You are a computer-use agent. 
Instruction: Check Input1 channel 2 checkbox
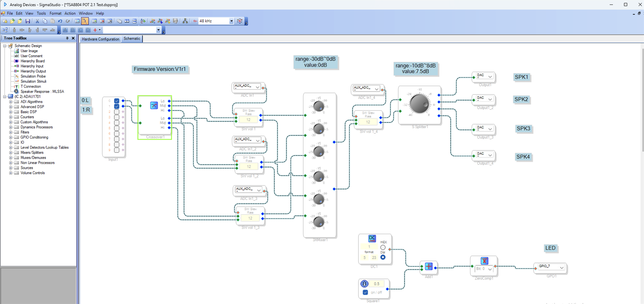[117, 112]
